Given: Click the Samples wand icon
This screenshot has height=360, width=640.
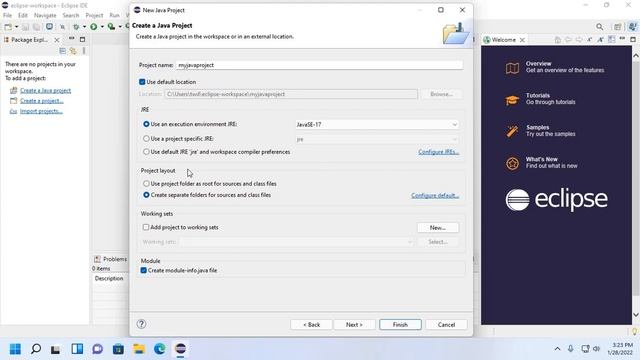Looking at the screenshot, I should click(512, 131).
